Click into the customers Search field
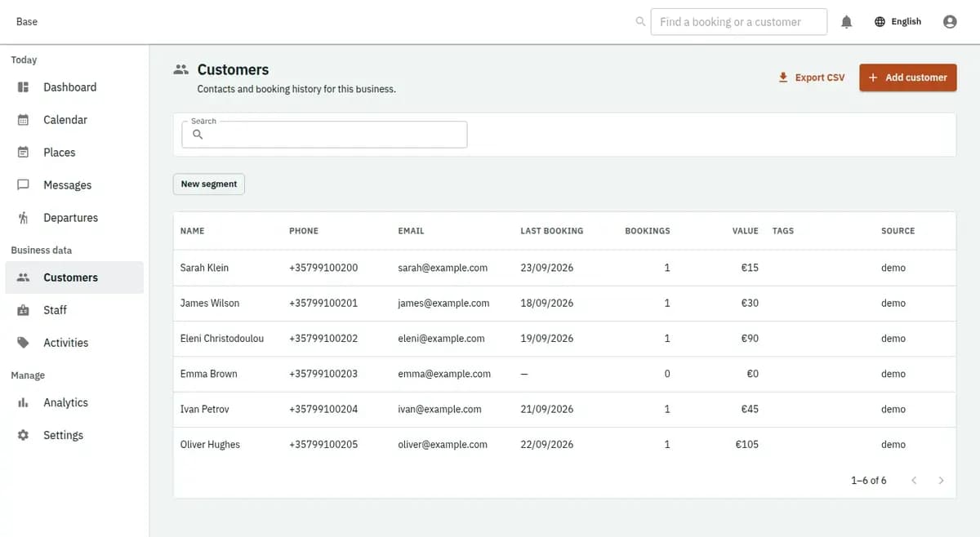 (x=324, y=135)
